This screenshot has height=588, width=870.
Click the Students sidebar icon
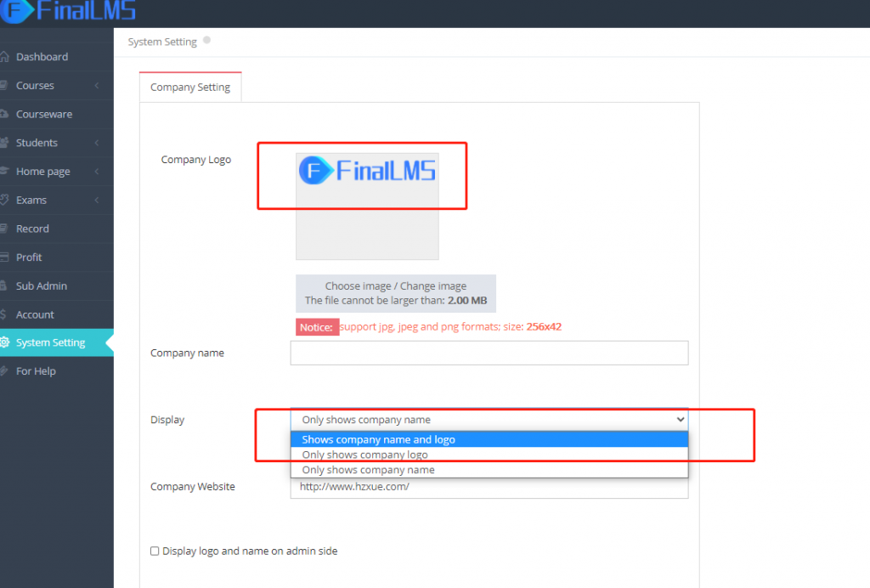[x=4, y=143]
